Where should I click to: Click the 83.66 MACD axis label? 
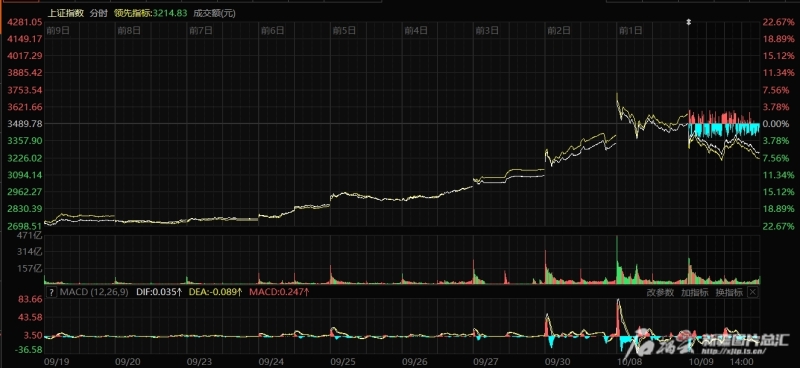tap(31, 299)
